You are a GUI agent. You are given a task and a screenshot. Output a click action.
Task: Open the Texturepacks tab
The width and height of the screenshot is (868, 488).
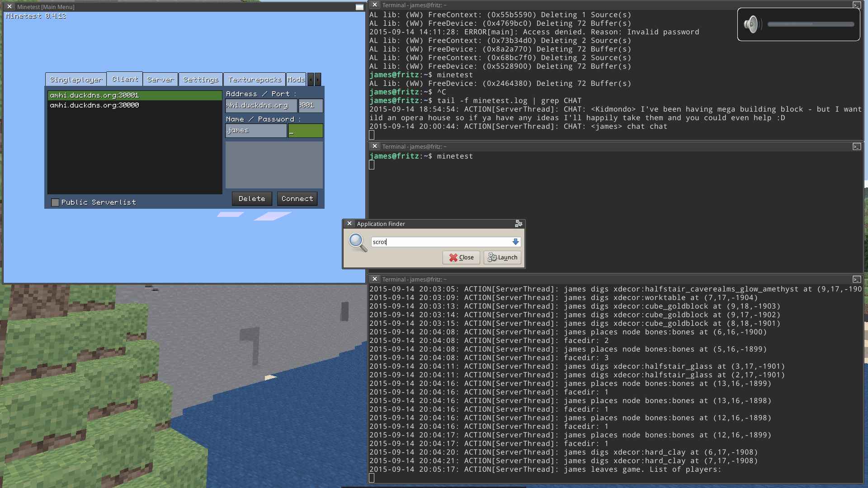point(255,80)
